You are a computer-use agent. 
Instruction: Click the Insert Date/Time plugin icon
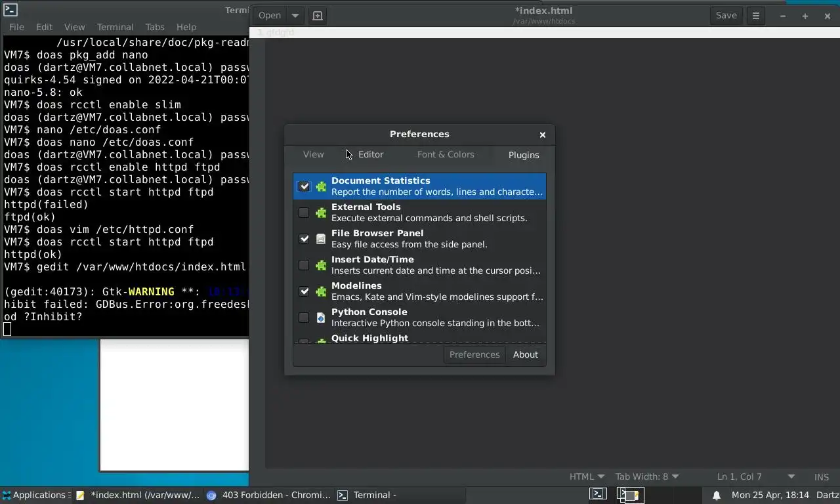click(x=321, y=265)
